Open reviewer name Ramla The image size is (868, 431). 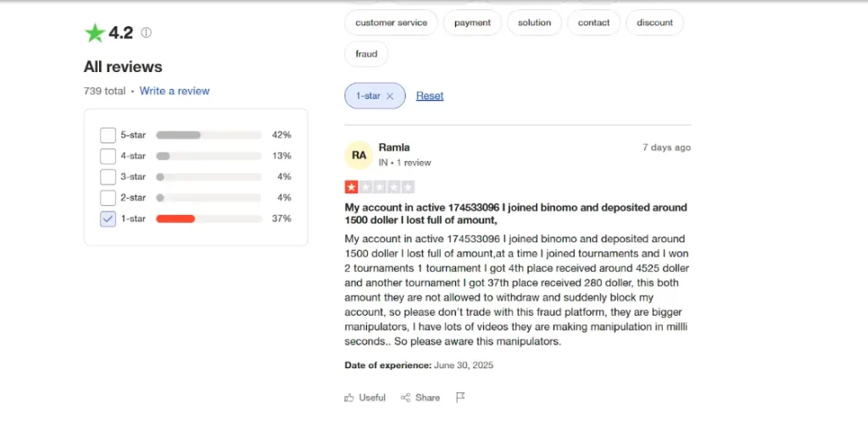click(x=394, y=147)
